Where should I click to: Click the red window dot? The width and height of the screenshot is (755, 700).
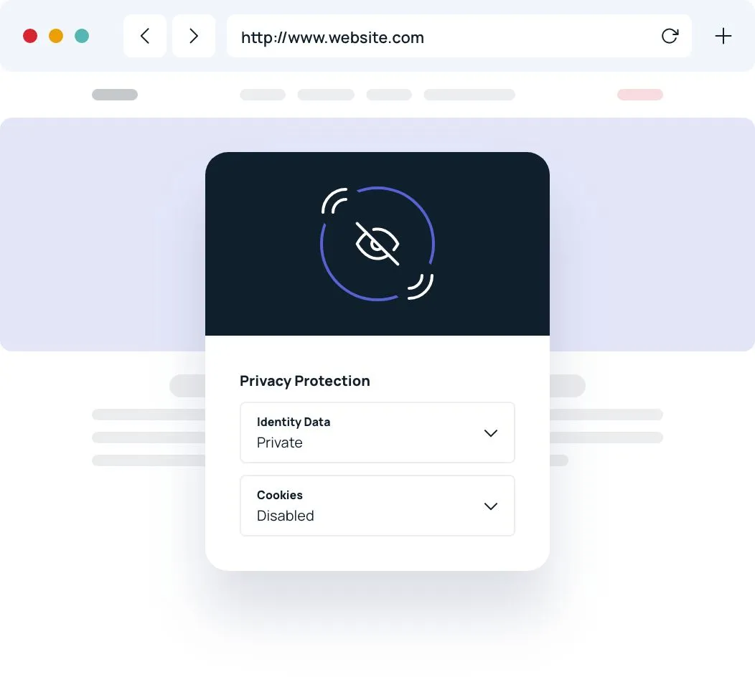(30, 36)
